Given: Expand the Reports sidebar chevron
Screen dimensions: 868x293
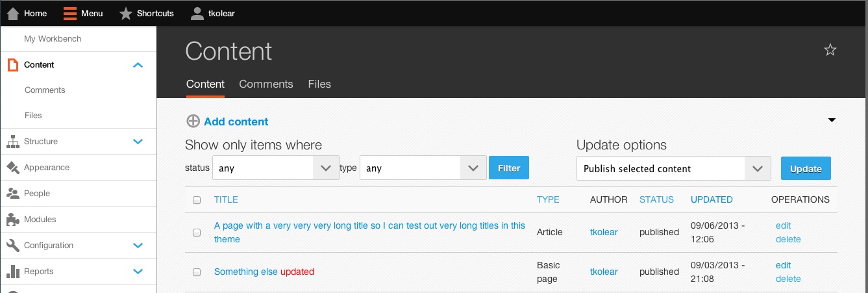Looking at the screenshot, I should click(138, 272).
